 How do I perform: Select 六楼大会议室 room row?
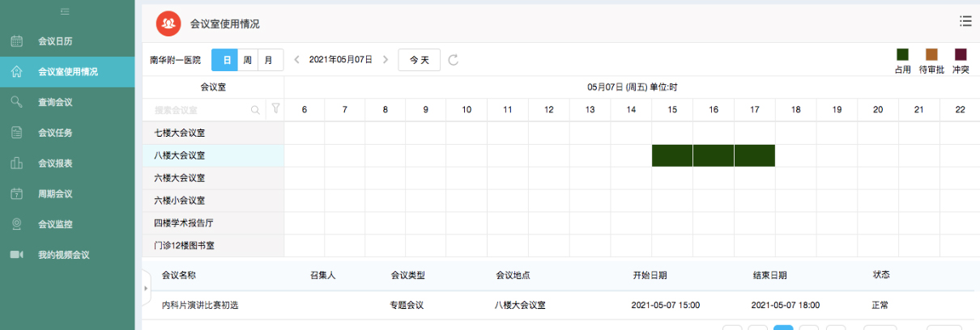pyautogui.click(x=213, y=178)
